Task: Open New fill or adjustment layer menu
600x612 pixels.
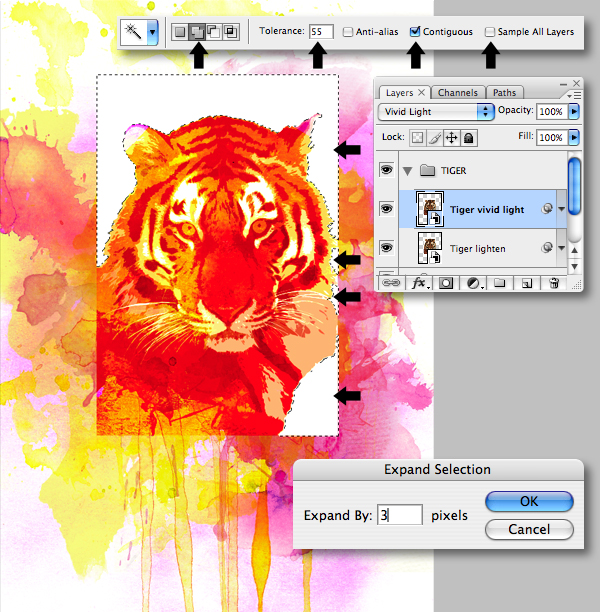Action: pyautogui.click(x=474, y=283)
